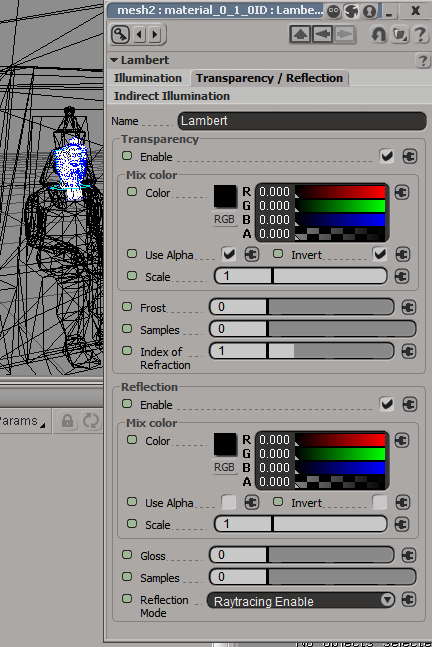Click plug icon for Transparency Scale
The width and height of the screenshot is (432, 647).
click(402, 276)
